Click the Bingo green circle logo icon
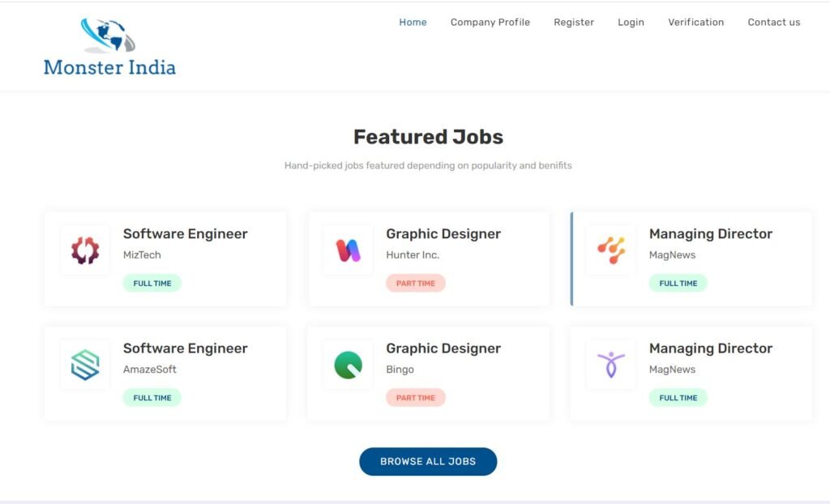This screenshot has width=830, height=504. (x=348, y=365)
